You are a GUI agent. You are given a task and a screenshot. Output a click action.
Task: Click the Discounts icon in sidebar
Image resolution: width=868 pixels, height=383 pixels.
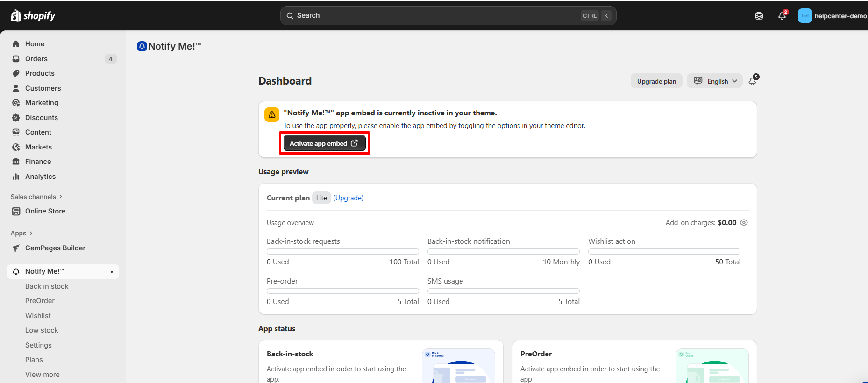click(16, 118)
